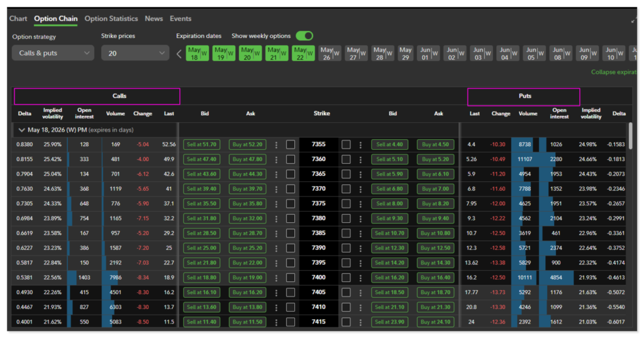This screenshot has width=644, height=338.
Task: Click the puts Open interest column header
Action: 559,113
